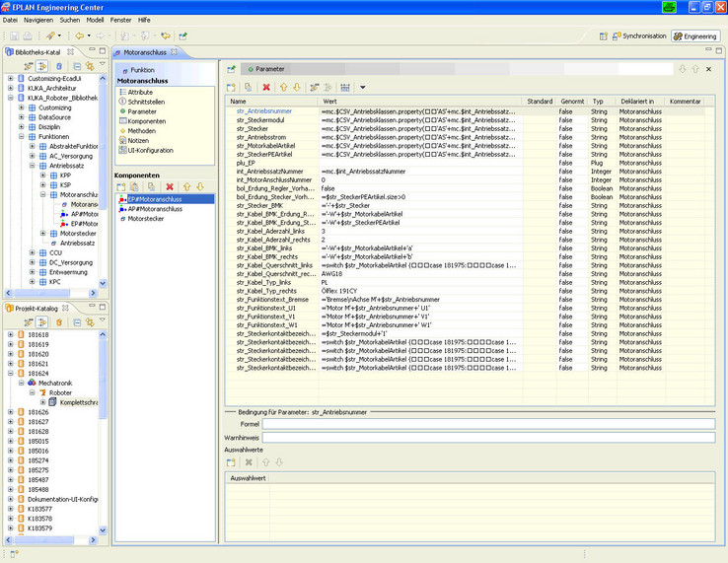Click the table columns icon in parameter toolbar
Image resolution: width=728 pixels, height=563 pixels.
point(345,88)
